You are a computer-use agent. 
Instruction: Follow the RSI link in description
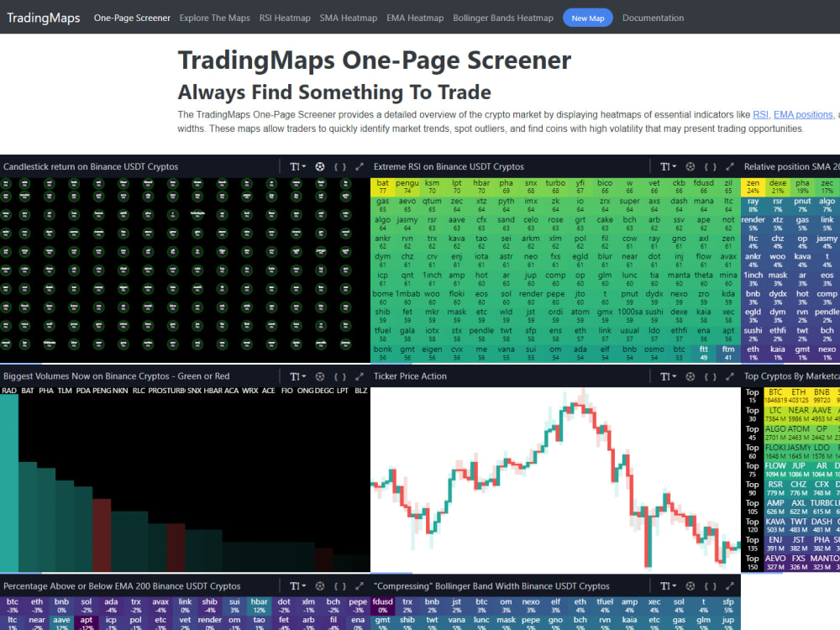click(760, 114)
